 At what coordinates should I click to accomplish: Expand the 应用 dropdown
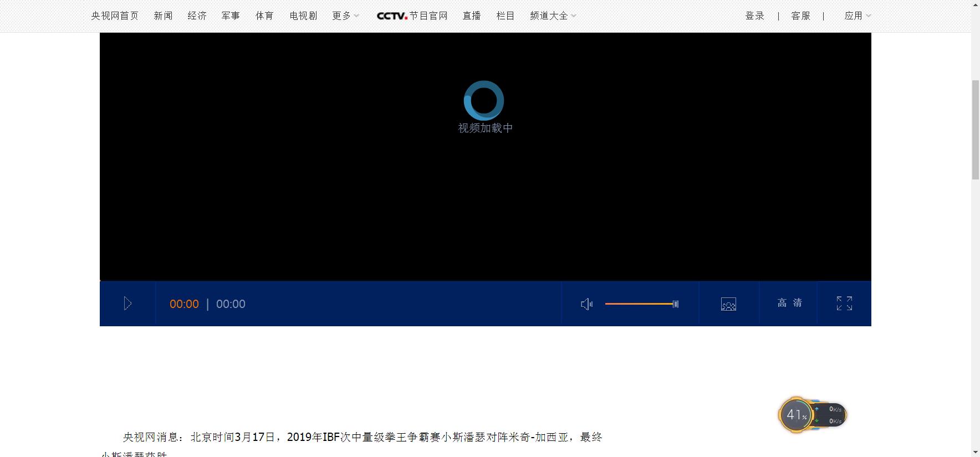click(857, 16)
